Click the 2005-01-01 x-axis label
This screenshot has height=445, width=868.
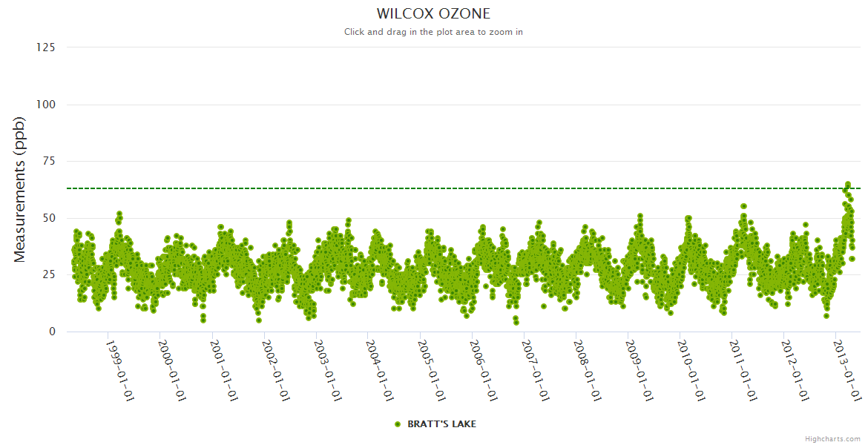click(431, 370)
